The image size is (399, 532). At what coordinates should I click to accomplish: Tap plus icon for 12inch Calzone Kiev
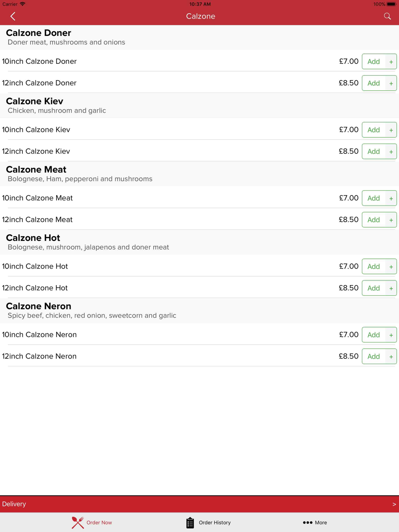[x=391, y=152]
